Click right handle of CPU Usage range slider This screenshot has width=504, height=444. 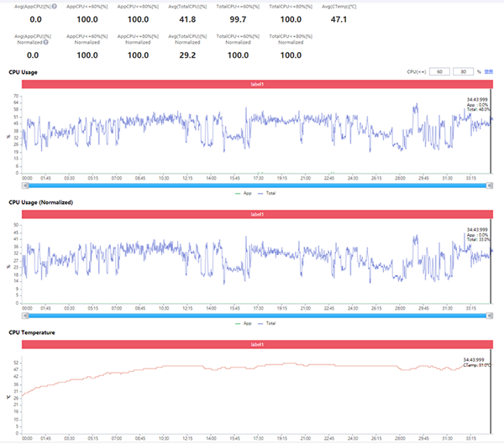coord(491,184)
